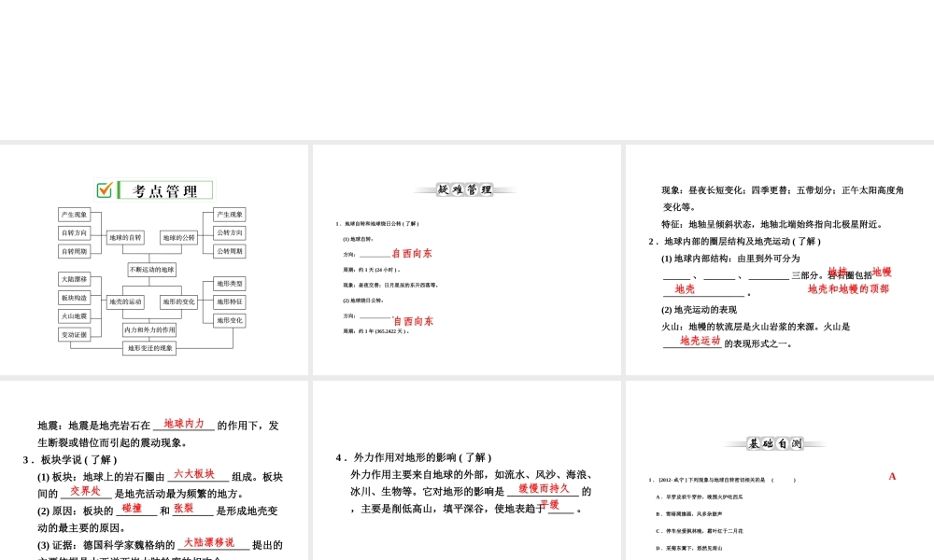The image size is (934, 560).
Task: Click the red answer 碰撞
Action: pos(132,508)
